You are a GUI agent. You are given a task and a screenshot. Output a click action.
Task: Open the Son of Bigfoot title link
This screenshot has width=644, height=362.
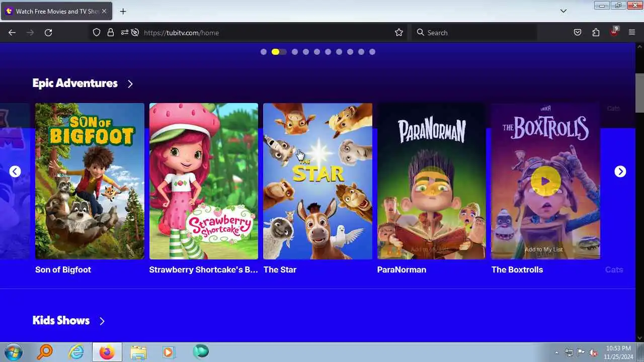pos(63,269)
